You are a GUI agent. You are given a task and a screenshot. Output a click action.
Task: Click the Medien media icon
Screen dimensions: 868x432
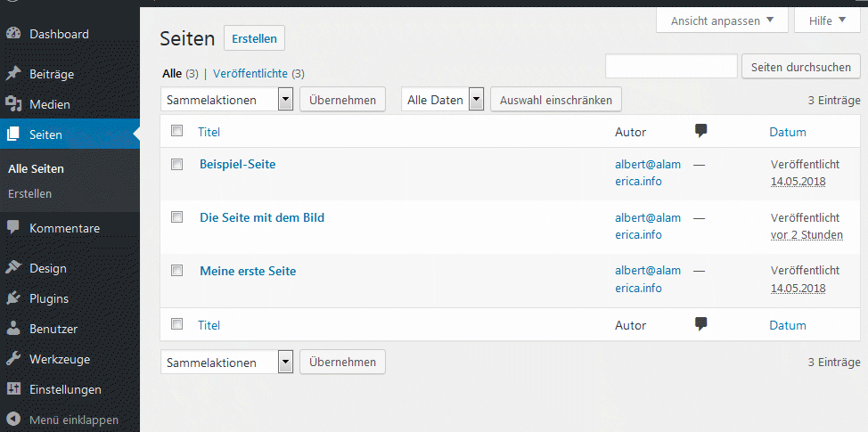(13, 104)
